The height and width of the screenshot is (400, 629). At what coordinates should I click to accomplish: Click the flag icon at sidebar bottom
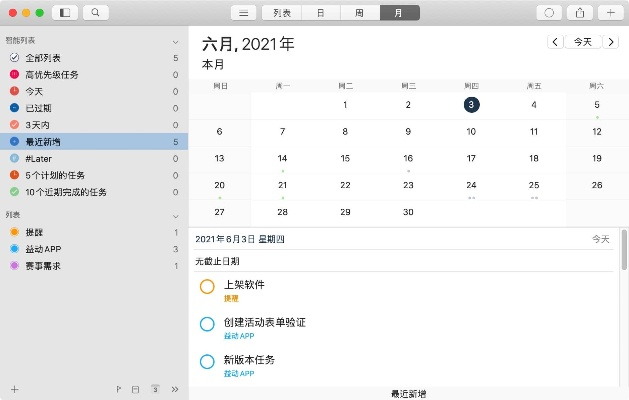pyautogui.click(x=119, y=388)
